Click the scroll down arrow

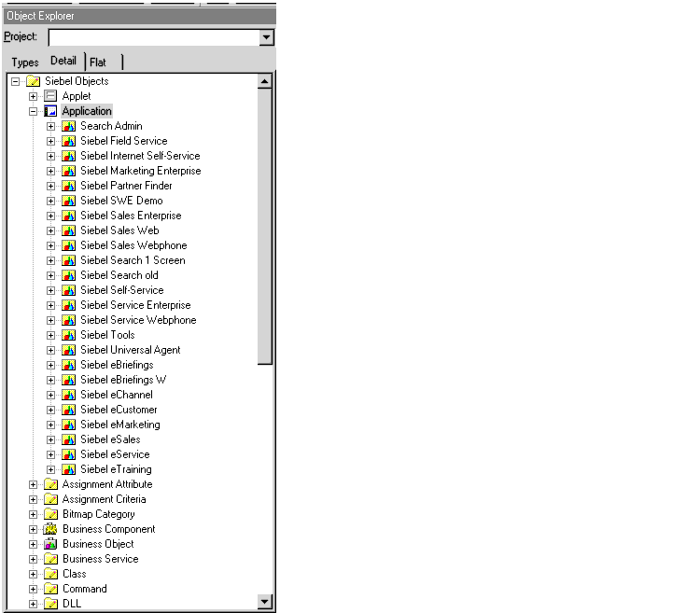coord(265,602)
